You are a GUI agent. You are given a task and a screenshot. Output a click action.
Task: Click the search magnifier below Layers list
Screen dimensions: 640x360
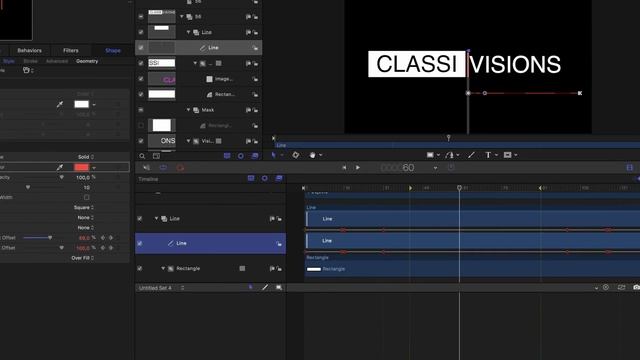tap(142, 156)
